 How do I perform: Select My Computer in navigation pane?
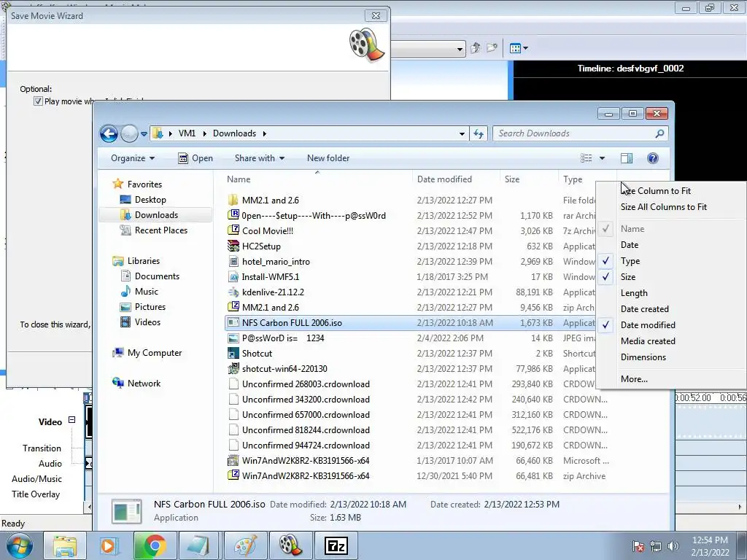(x=155, y=353)
